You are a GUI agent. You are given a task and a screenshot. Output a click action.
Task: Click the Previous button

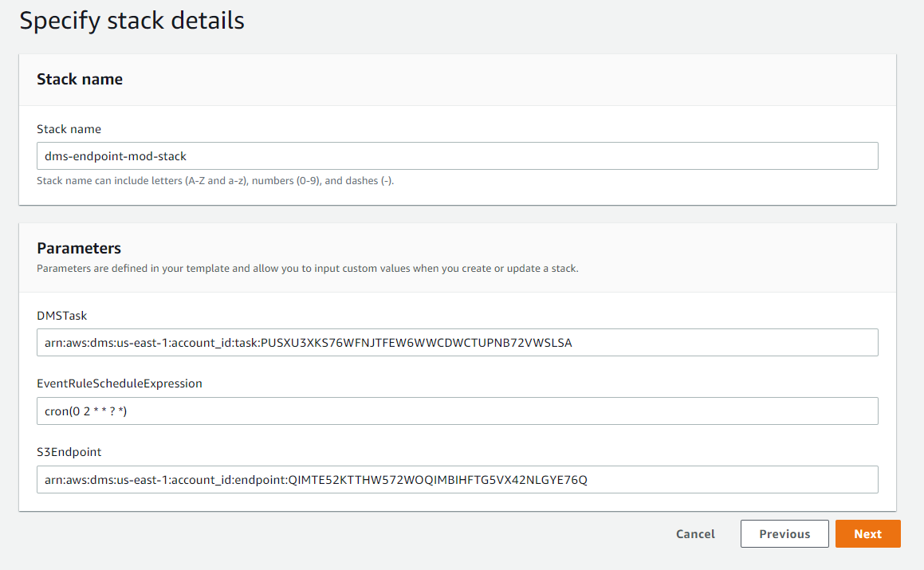(784, 533)
